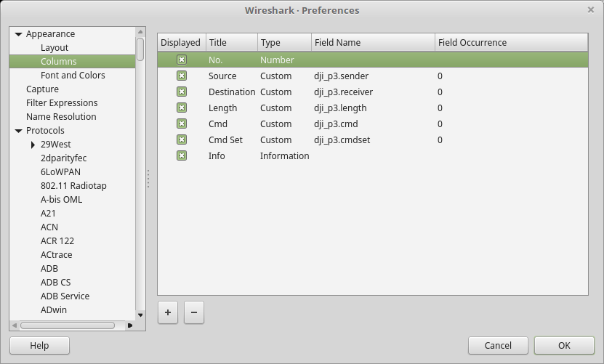Collapse the Protocols tree section
Viewport: 604px width, 364px height.
18,131
